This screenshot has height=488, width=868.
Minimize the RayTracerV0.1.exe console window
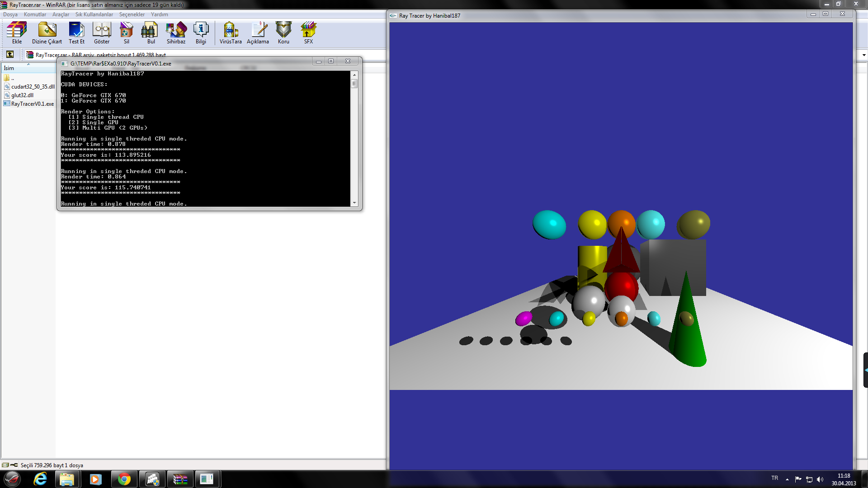pyautogui.click(x=318, y=61)
